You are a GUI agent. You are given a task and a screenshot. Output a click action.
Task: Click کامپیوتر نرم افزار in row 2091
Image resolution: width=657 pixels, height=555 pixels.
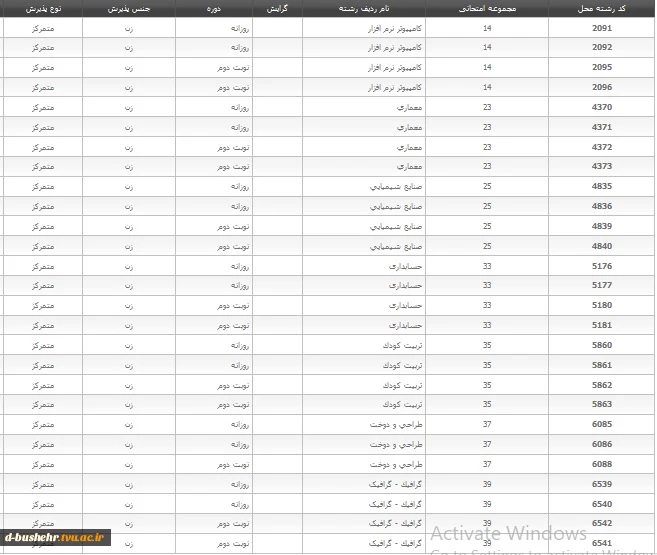coord(395,28)
